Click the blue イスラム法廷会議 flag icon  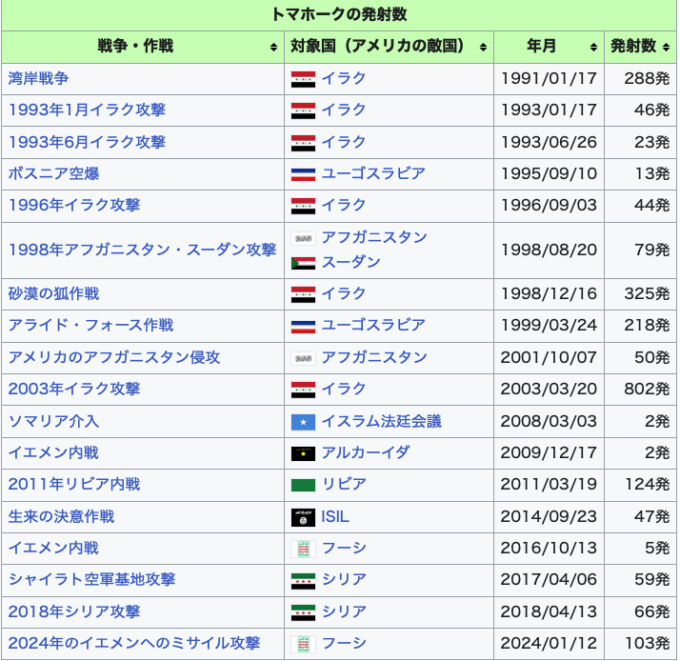coord(303,422)
